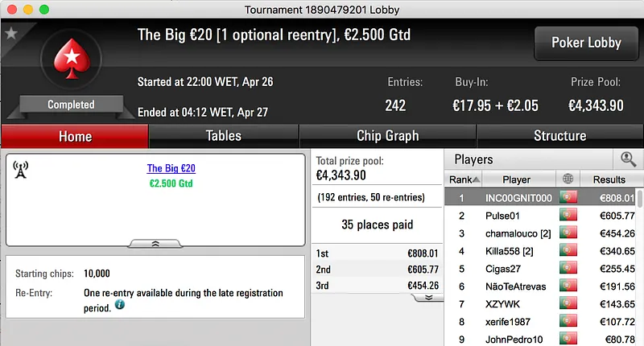Viewport: 644px width, 346px height.
Task: Go to the Structure tab
Action: (559, 136)
